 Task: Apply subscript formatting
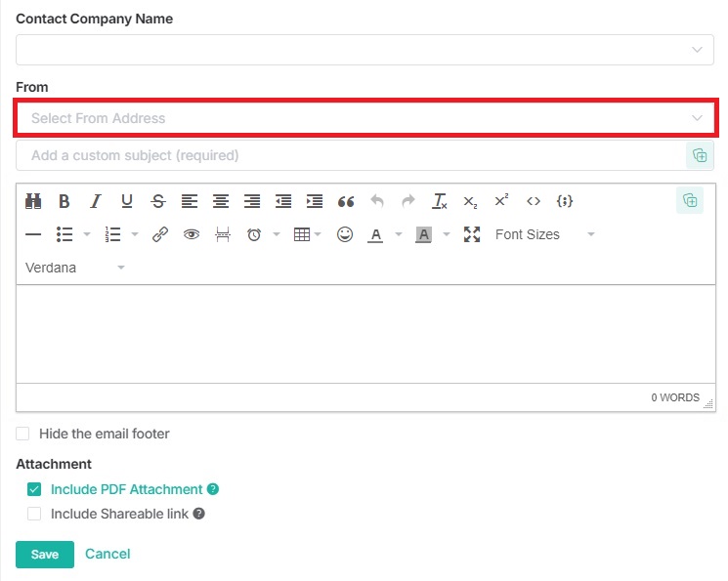coord(470,201)
